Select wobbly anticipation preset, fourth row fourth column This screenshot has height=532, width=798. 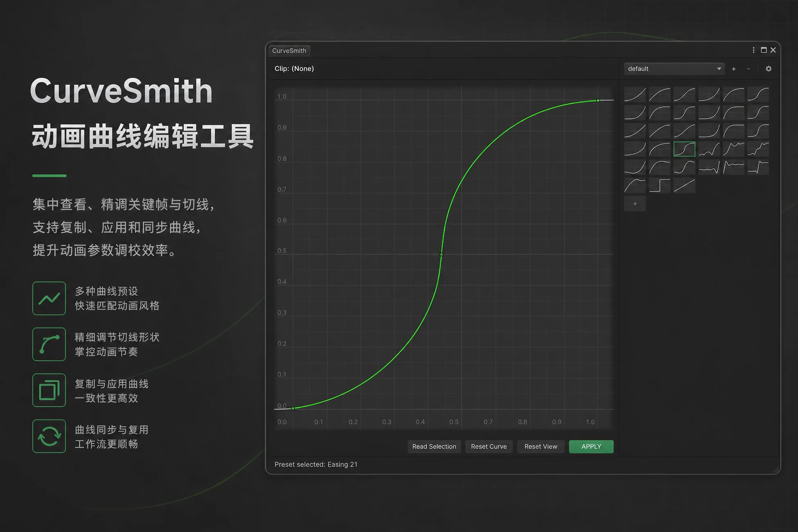pos(709,149)
